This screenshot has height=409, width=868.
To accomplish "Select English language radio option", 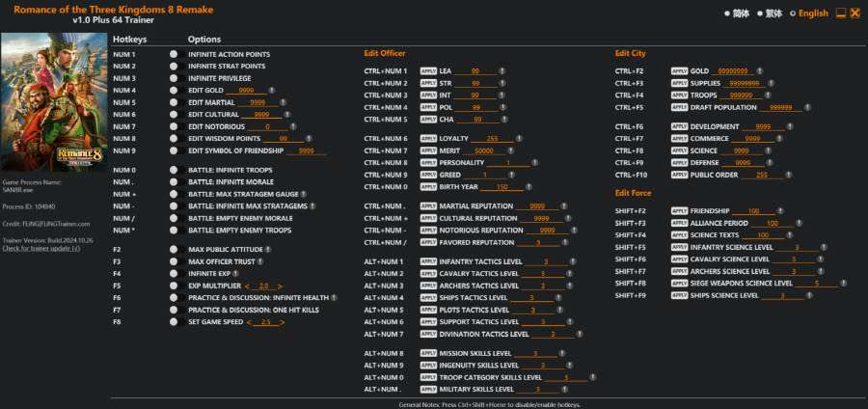I will 793,14.
